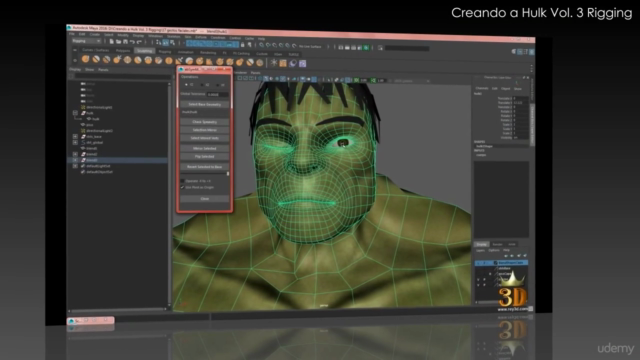Select the Amplify sculpt tool icon
Viewport: 640px width, 360px height.
coord(250,62)
